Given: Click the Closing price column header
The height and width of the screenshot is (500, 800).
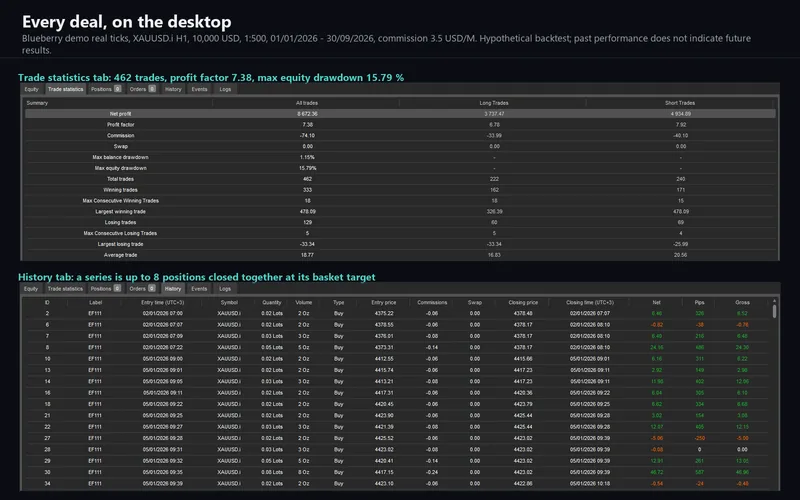Looking at the screenshot, I should pyautogui.click(x=523, y=303).
